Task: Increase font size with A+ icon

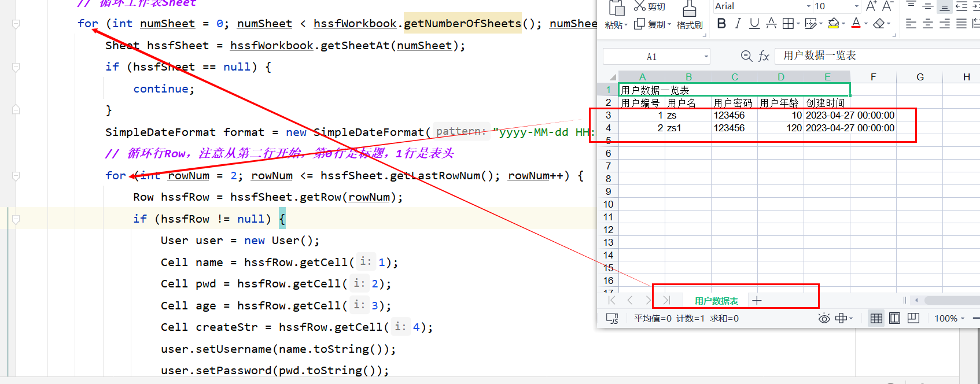Action: click(871, 6)
